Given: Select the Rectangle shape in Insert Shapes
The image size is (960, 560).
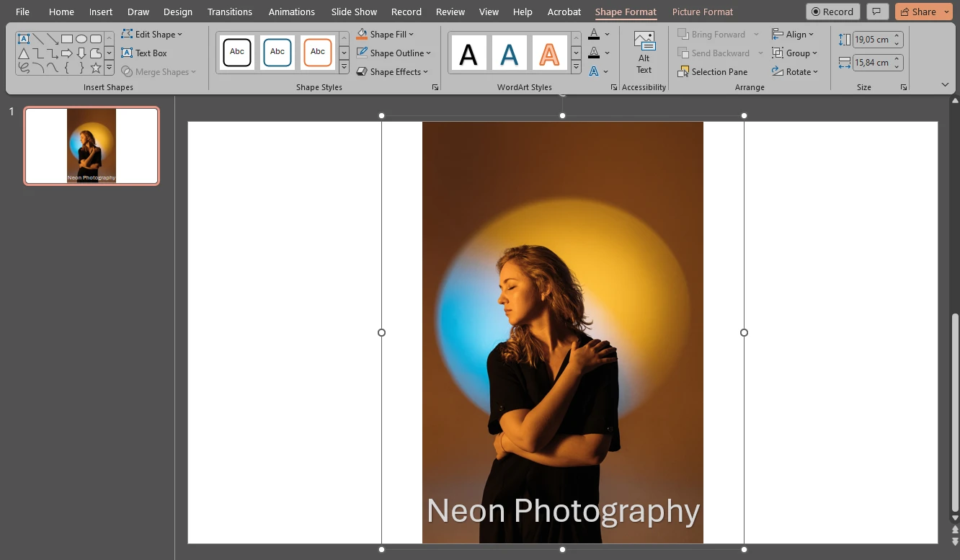Looking at the screenshot, I should [x=66, y=39].
